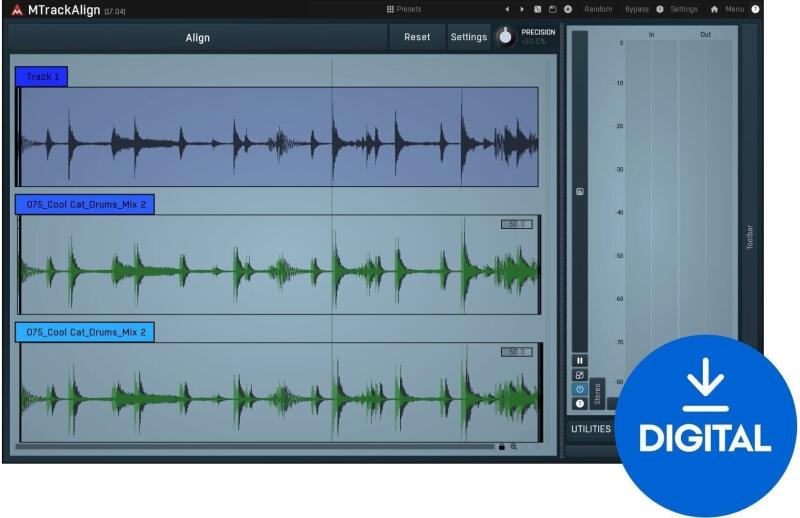Image resolution: width=800 pixels, height=518 pixels.
Task: Toggle the meter power button
Action: coord(580,389)
